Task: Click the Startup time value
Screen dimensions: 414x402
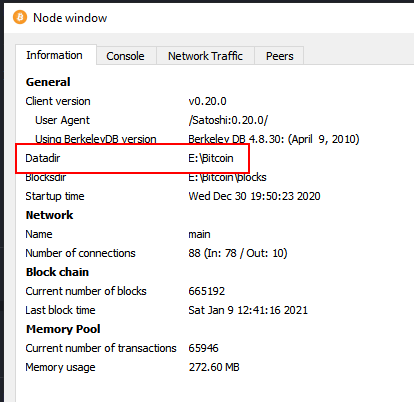Action: [x=254, y=196]
